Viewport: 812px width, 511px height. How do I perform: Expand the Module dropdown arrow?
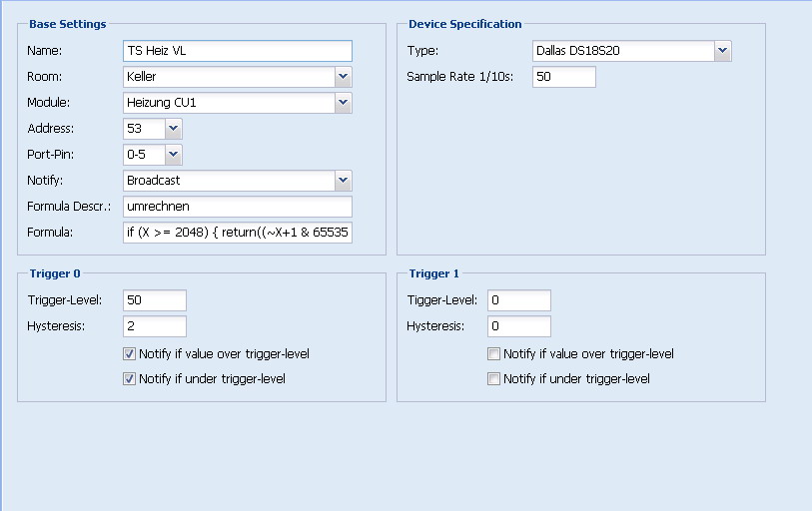coord(344,103)
